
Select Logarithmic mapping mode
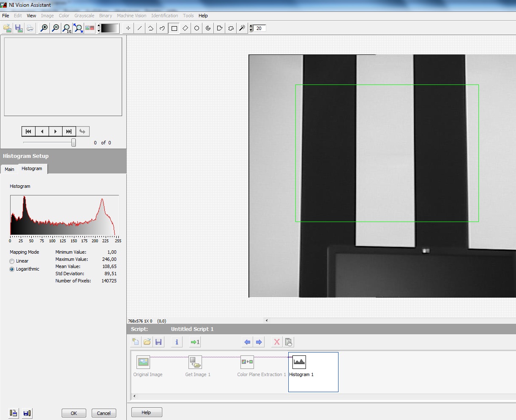tap(12, 269)
